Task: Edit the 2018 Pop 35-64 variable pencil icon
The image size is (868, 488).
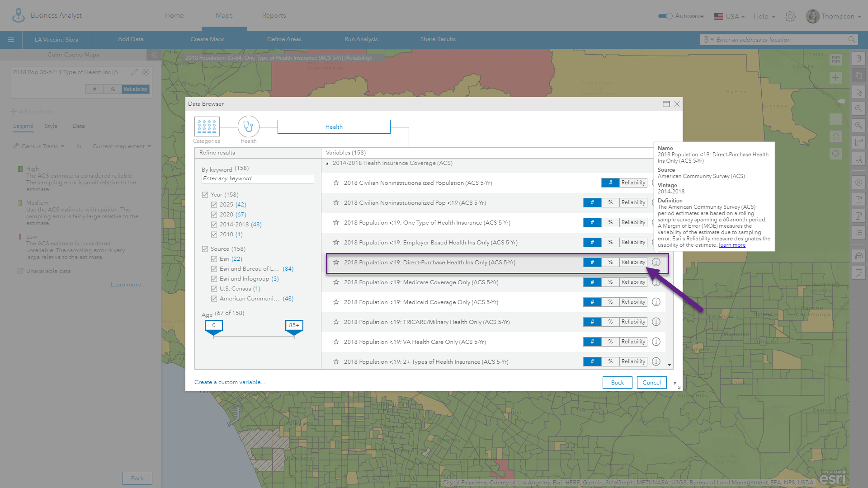Action: [x=134, y=72]
